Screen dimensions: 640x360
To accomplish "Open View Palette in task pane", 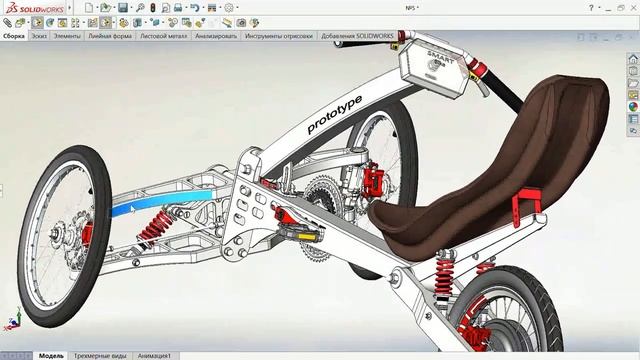I will [633, 95].
